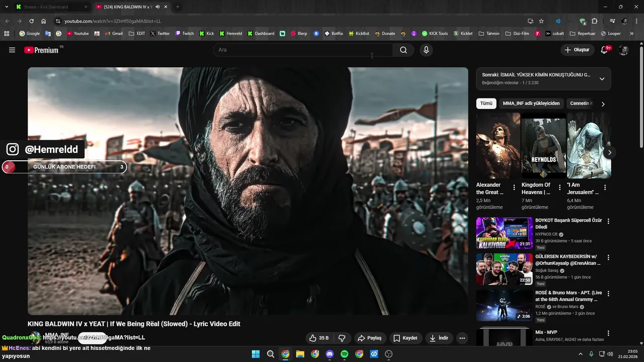
Task: Open more options for GÜLERSEN KAYBEDERSİN video
Action: (608, 257)
